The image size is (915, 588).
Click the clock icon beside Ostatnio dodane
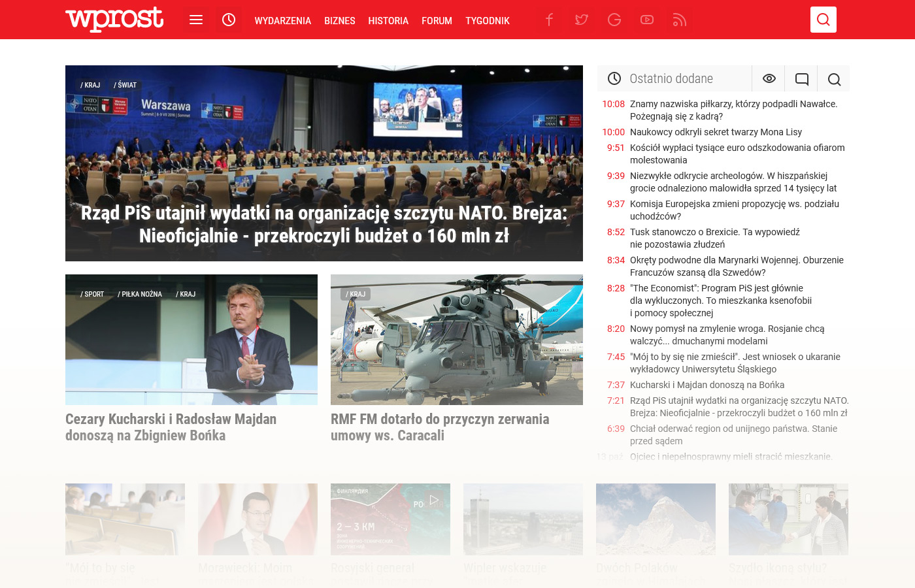coord(614,78)
